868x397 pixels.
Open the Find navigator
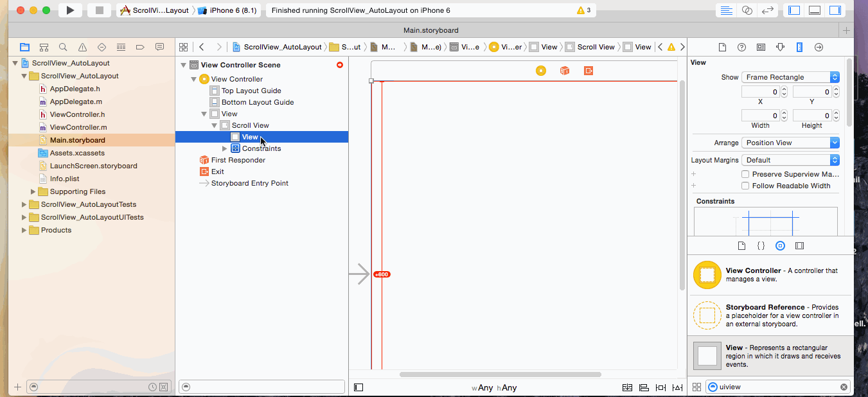[x=63, y=47]
